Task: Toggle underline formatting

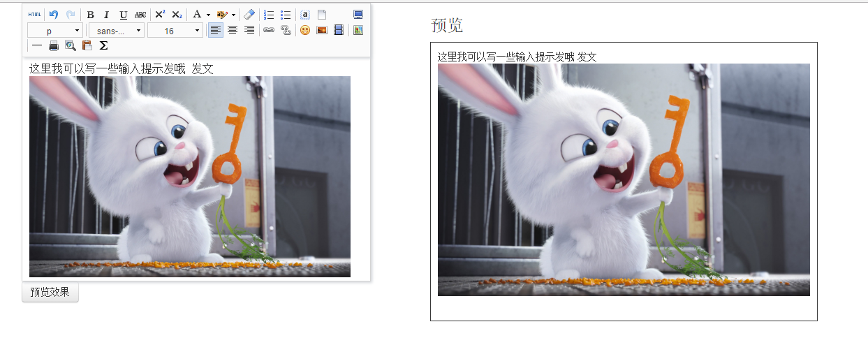Action: [x=124, y=15]
